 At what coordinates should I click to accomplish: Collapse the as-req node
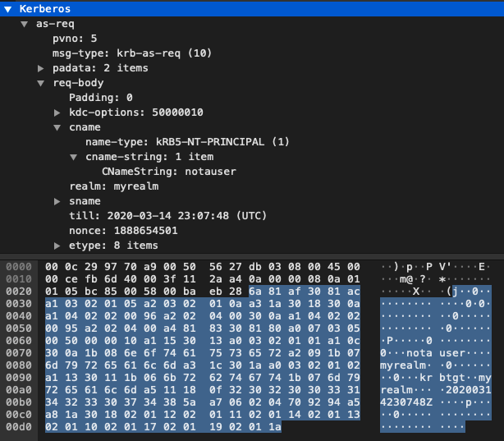(24, 24)
